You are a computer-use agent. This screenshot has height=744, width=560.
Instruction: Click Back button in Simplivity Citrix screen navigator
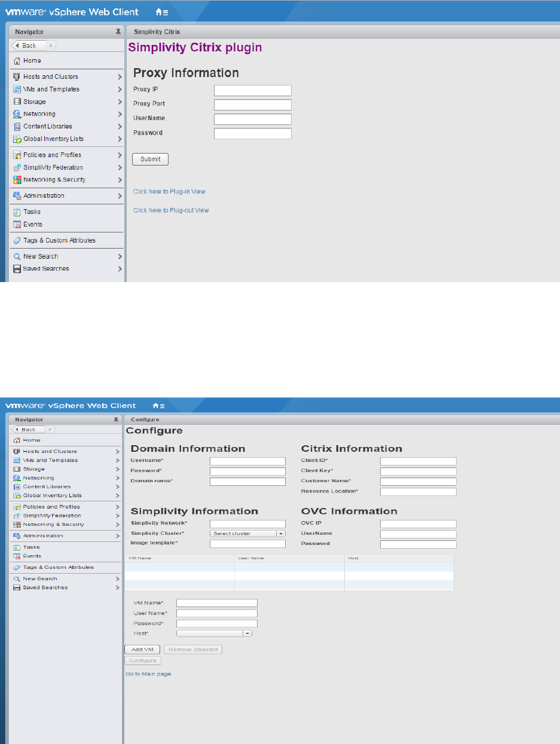pyautogui.click(x=27, y=45)
